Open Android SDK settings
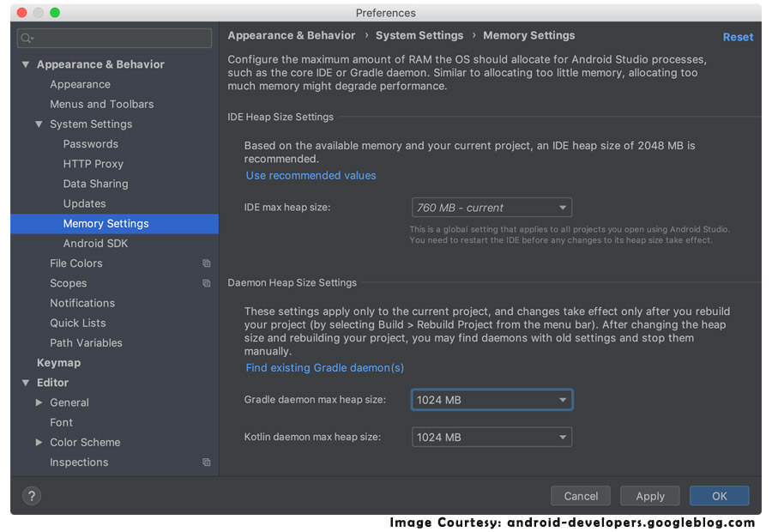 95,244
